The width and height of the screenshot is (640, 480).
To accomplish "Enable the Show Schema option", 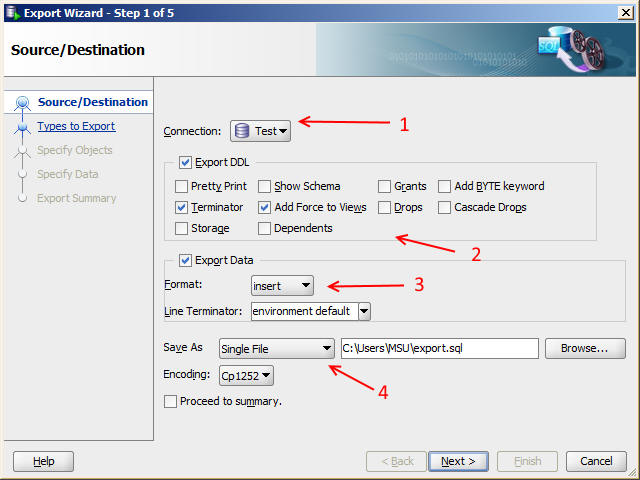I will click(x=264, y=187).
